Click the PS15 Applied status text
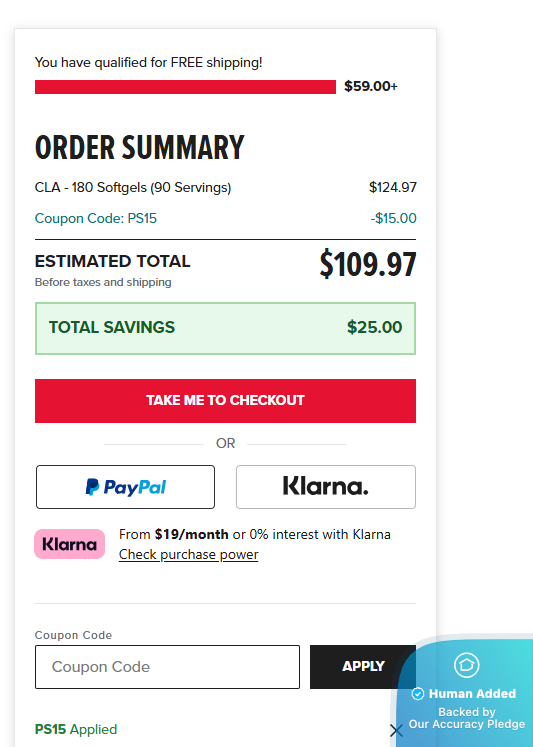 point(76,729)
